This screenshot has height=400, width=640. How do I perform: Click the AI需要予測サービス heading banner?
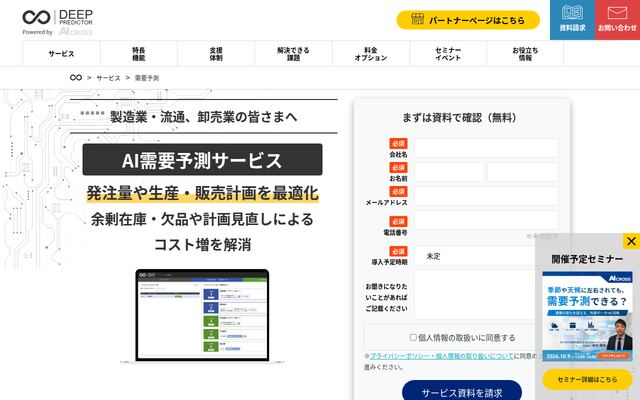coord(202,160)
